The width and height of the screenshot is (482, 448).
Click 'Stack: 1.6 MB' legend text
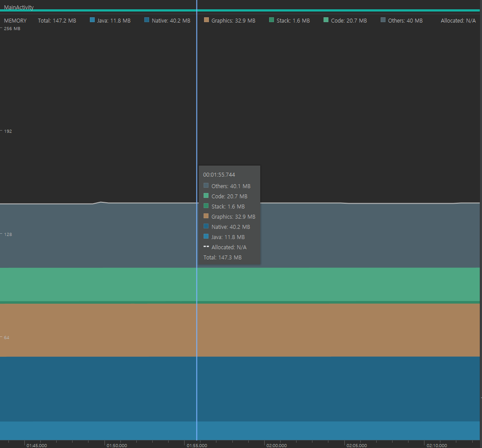(x=293, y=21)
